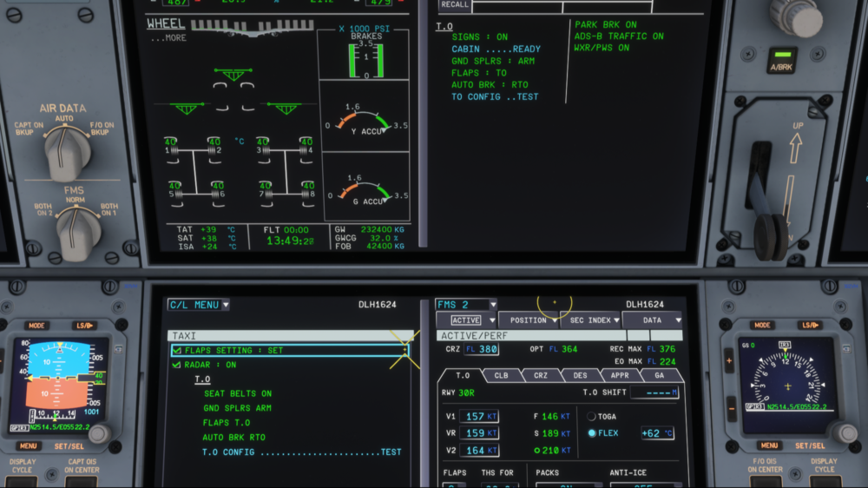The width and height of the screenshot is (868, 488).
Task: Select the TOGA thrust radio button
Action: click(591, 417)
